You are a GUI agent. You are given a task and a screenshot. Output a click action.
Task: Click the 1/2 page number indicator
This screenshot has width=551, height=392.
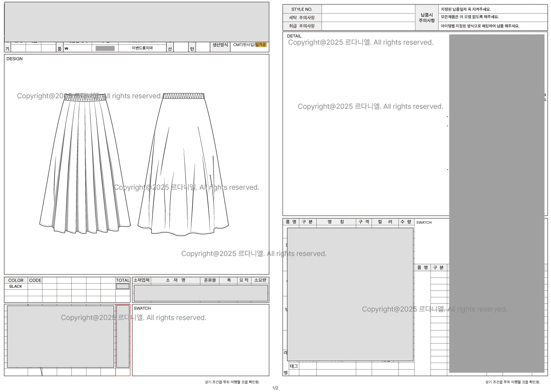click(x=275, y=388)
